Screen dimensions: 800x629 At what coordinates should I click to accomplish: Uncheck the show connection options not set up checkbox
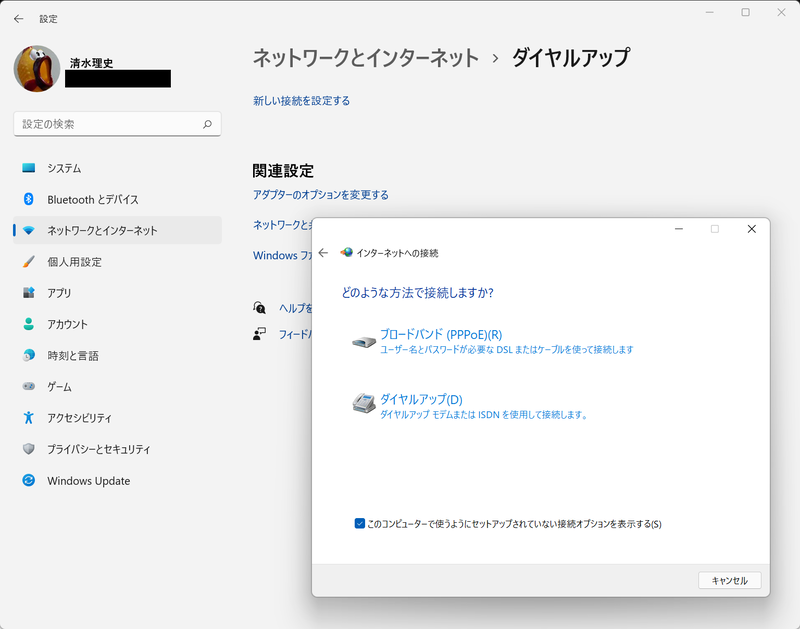click(x=360, y=523)
